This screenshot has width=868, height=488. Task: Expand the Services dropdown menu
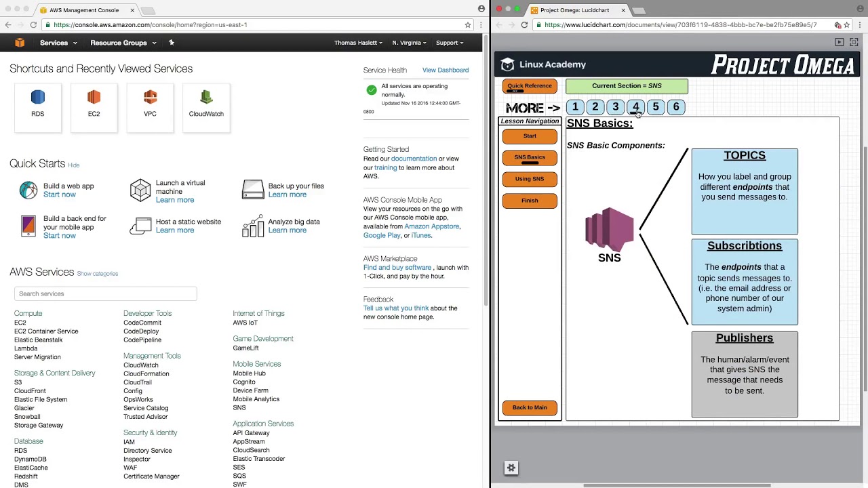[58, 43]
